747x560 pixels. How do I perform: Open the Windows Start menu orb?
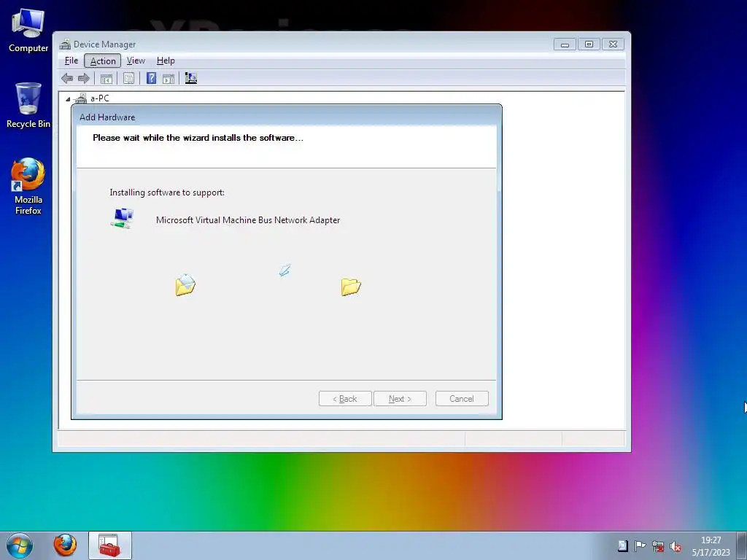(20, 545)
